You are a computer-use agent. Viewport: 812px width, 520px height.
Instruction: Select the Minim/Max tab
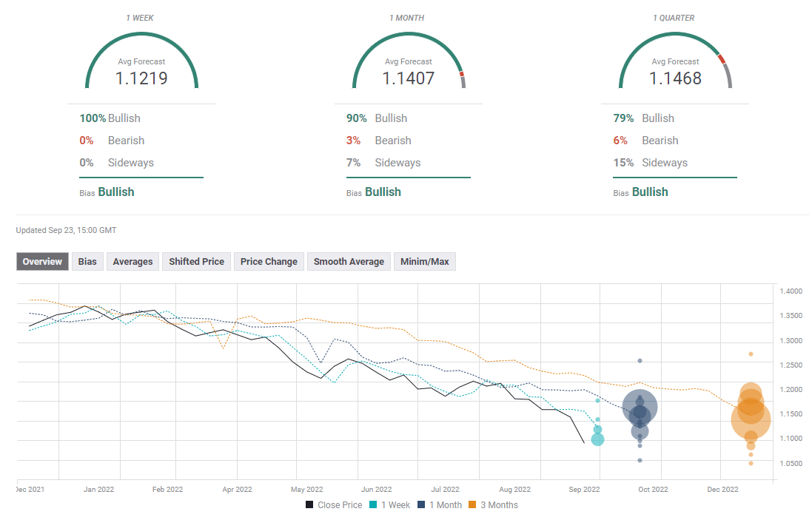(425, 261)
